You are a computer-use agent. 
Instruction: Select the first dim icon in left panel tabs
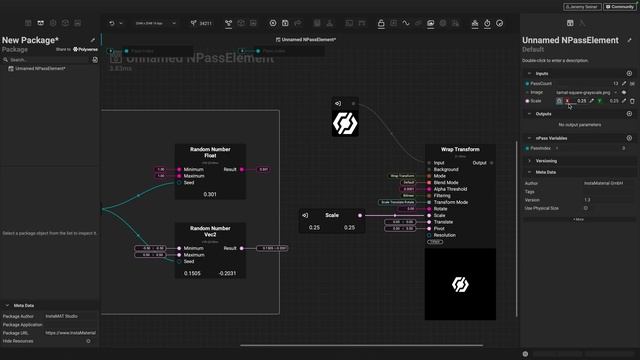click(x=28, y=23)
